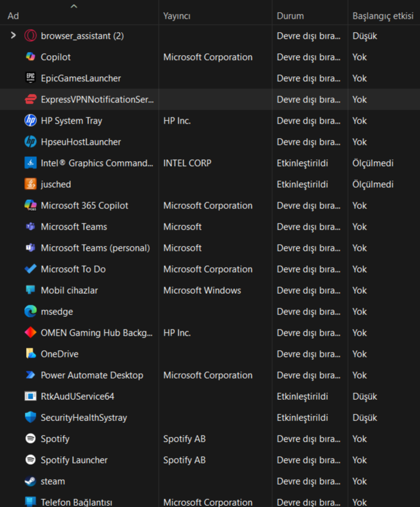Click Microsoft publisher in Microsoft Teams row
Screen dimensions: 420x507
coord(182,227)
